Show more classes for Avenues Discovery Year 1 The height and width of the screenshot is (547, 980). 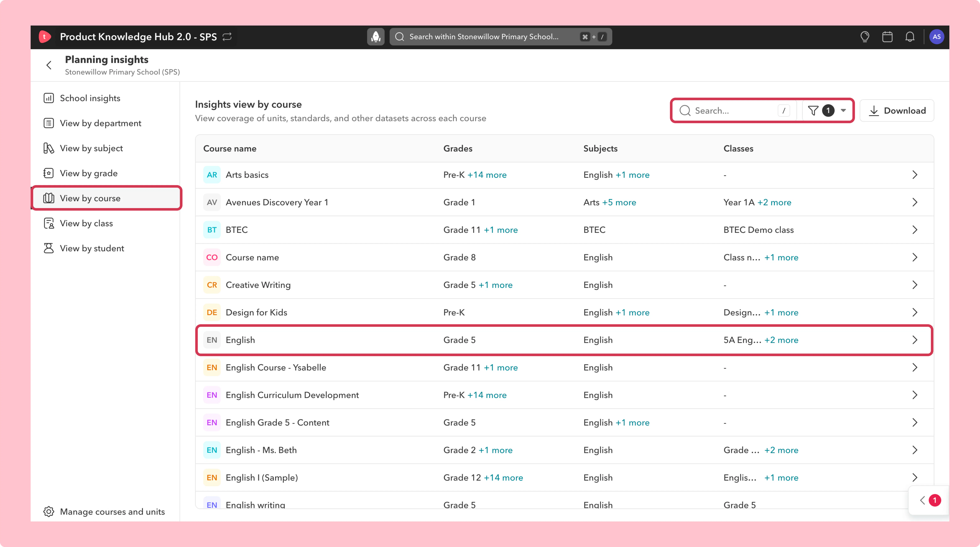tap(774, 202)
